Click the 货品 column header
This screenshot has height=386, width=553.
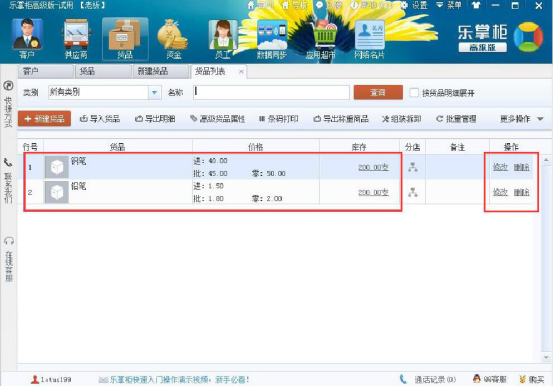pos(118,147)
